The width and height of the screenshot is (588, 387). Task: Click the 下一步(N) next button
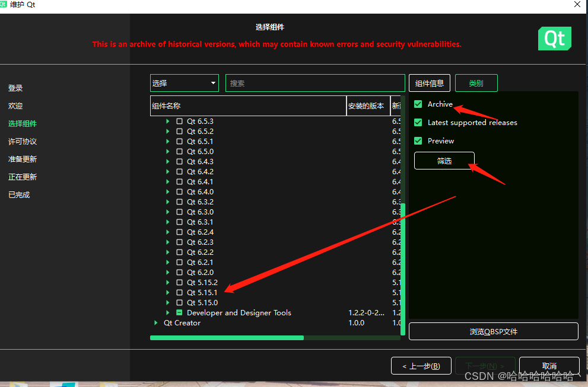pyautogui.click(x=485, y=366)
